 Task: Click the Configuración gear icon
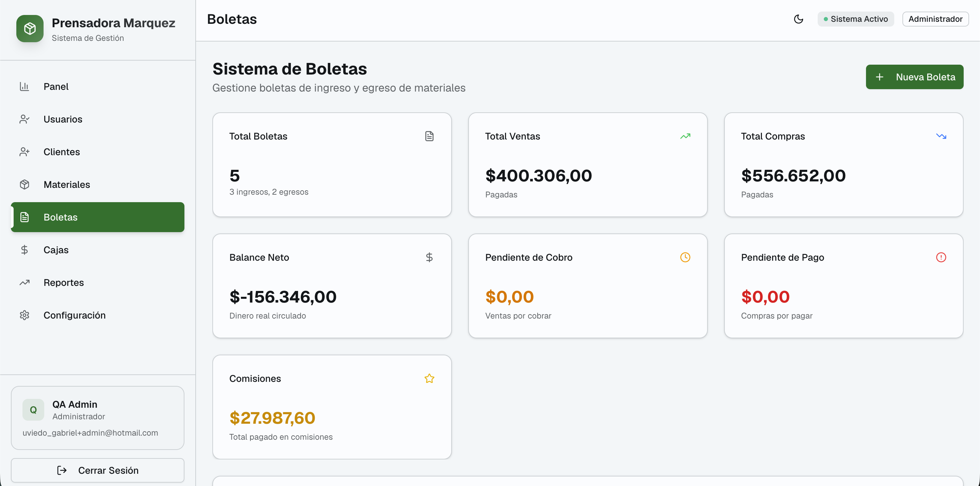click(x=25, y=315)
